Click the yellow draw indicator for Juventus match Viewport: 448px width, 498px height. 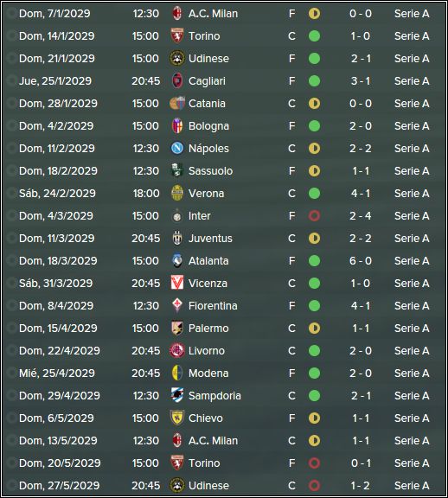point(314,239)
